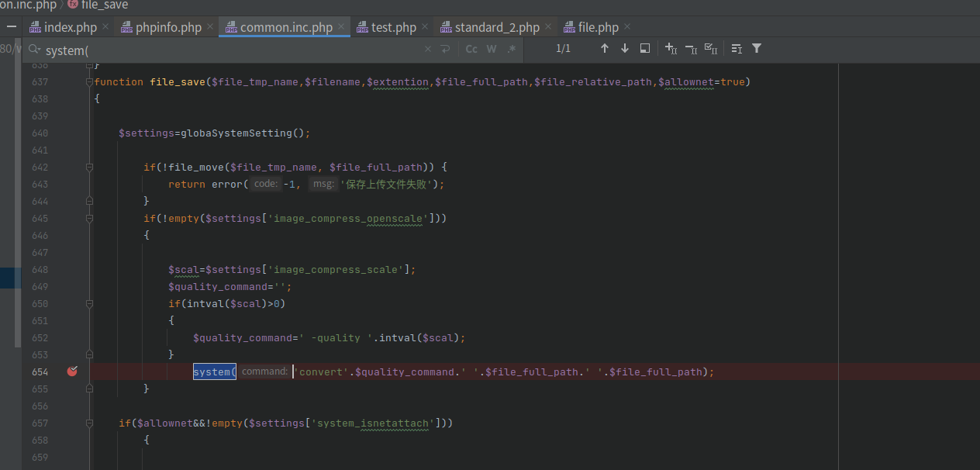Image resolution: width=980 pixels, height=470 pixels.
Task: Click the 'system_isnetattach' string
Action: pos(373,423)
